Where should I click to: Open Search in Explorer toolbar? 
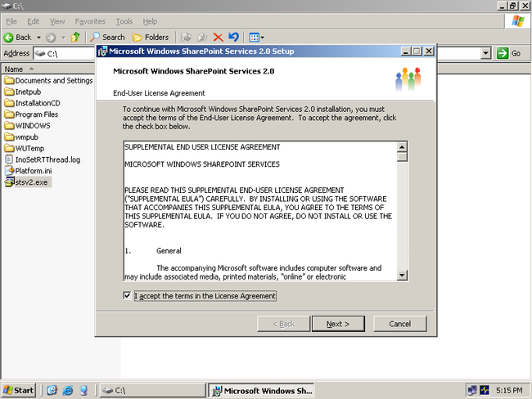(107, 38)
